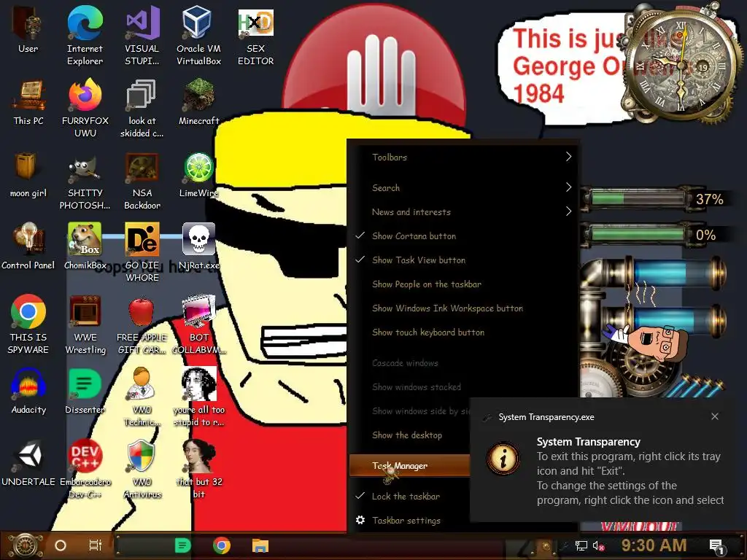Uncheck Show Task View button

click(463, 260)
